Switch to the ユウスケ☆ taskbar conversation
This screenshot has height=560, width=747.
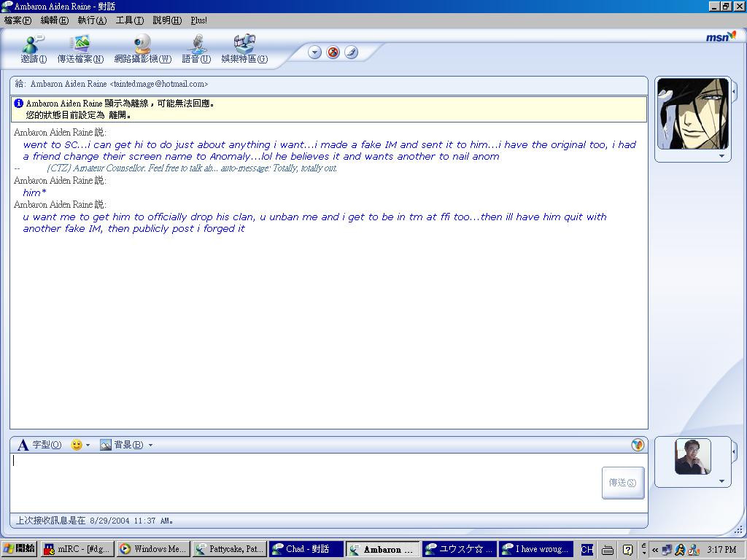point(460,549)
